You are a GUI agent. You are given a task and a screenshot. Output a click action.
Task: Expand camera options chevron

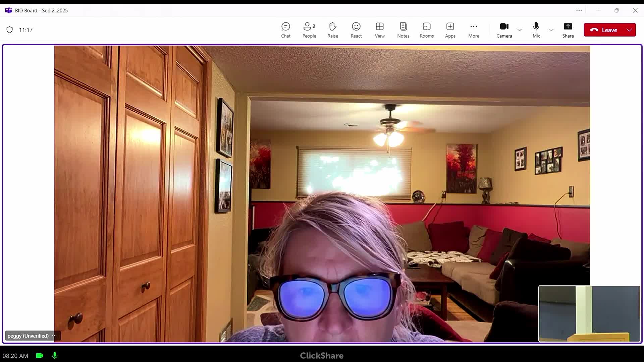coord(519,30)
